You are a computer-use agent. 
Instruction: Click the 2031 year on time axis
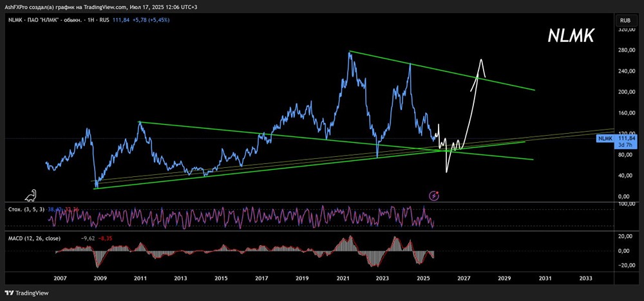tap(544, 278)
